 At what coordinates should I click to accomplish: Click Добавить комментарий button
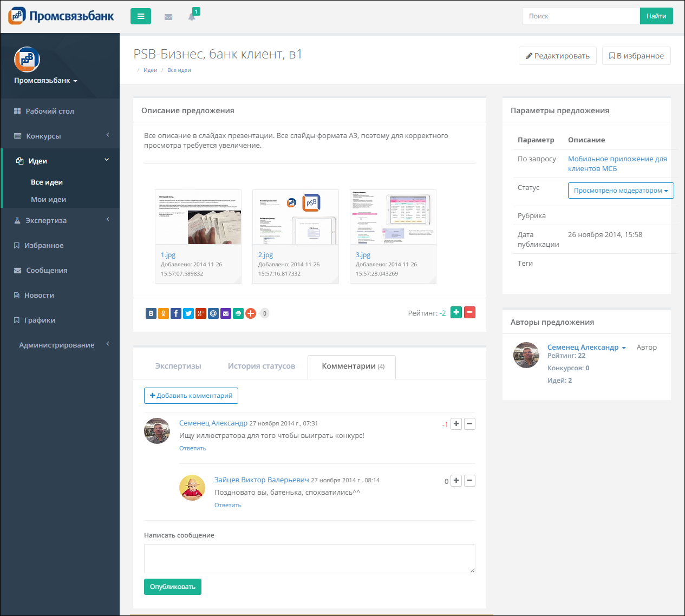(x=191, y=396)
